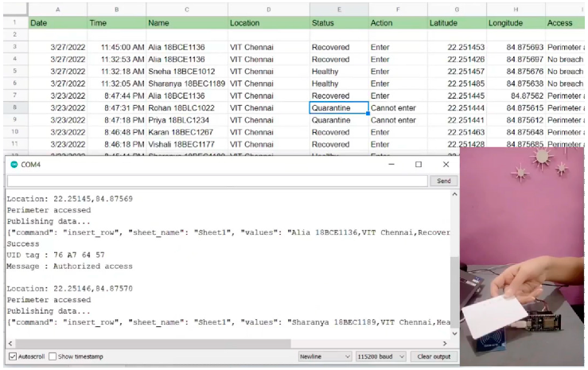Disable the Autoscroll checkbox
Viewport: 588px width, 370px height.
[13, 356]
